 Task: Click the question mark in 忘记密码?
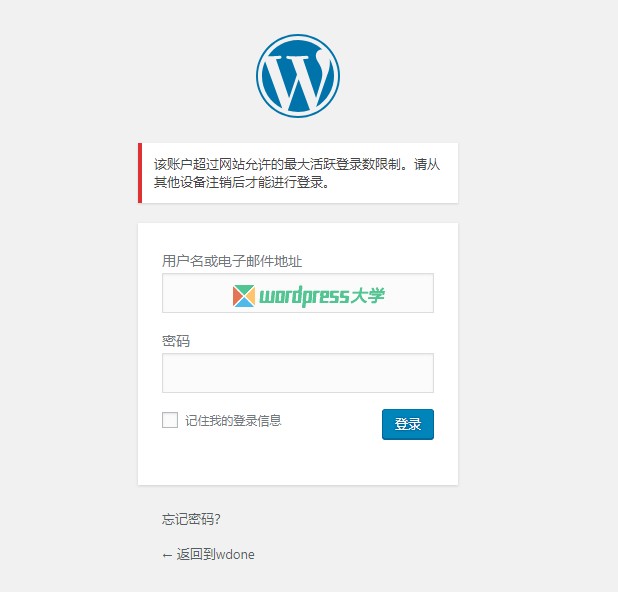[x=218, y=519]
